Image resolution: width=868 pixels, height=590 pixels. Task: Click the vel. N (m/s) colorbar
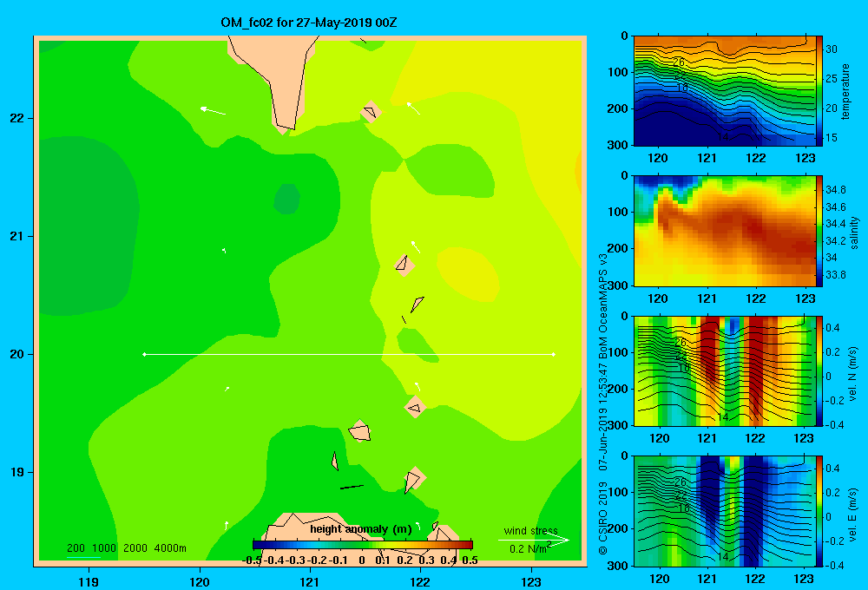pos(819,371)
